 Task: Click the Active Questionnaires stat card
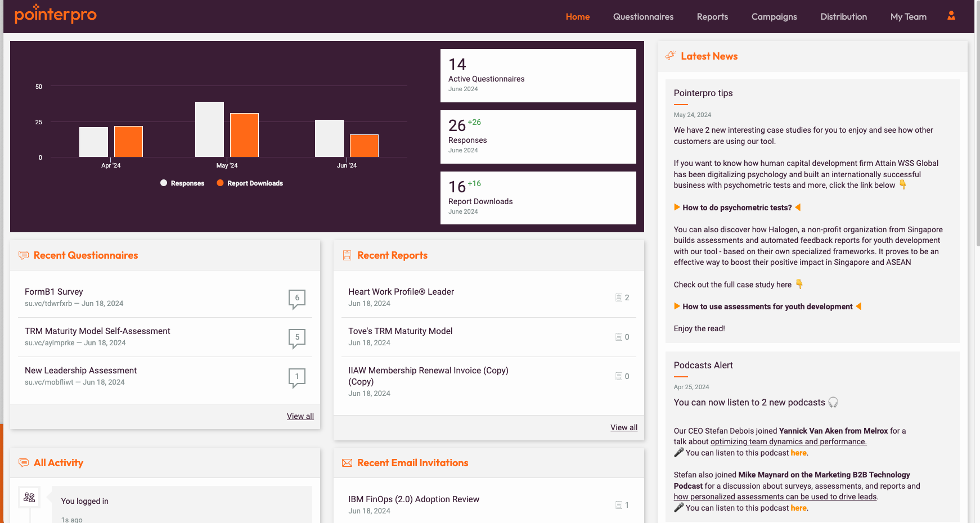pos(538,75)
